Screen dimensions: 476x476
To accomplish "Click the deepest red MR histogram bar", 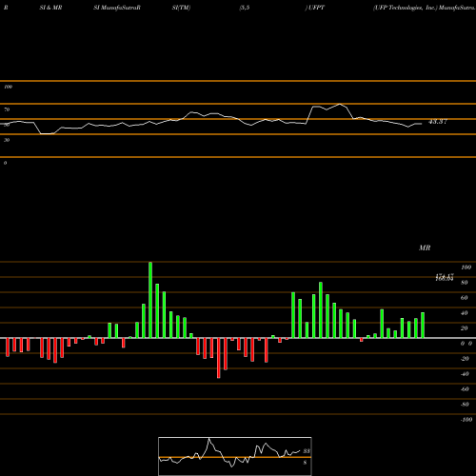I will click(219, 358).
